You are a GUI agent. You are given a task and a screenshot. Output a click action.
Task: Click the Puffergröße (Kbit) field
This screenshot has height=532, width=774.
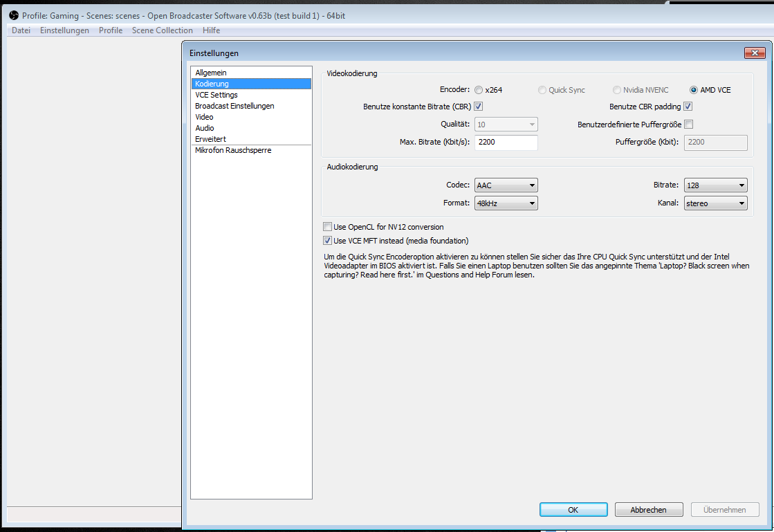[x=715, y=142]
